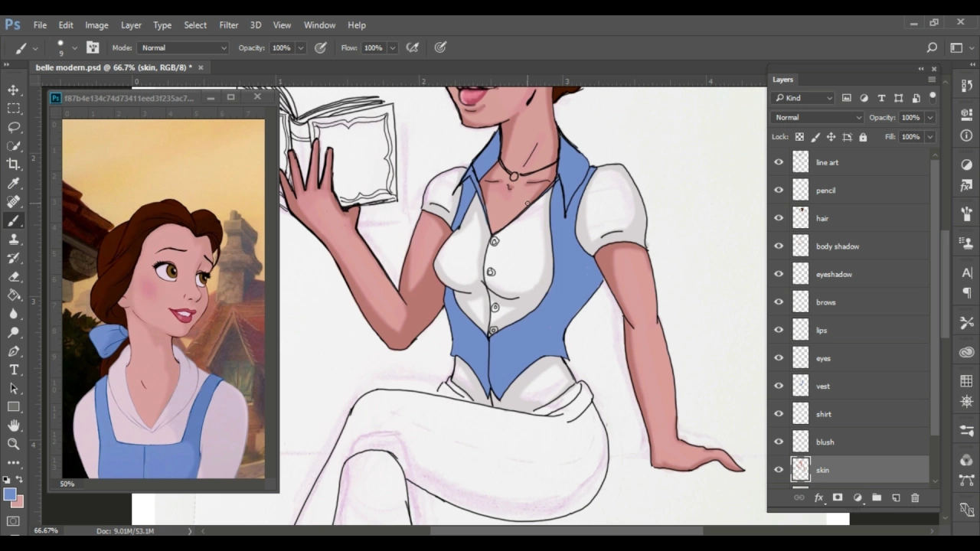The image size is (980, 551).
Task: Open the Image menu
Action: (96, 24)
